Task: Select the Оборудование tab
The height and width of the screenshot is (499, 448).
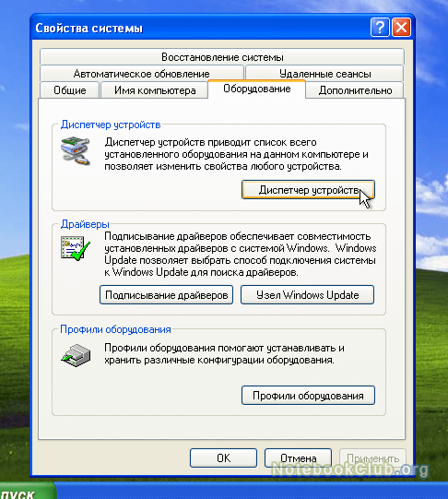Action: coord(256,89)
